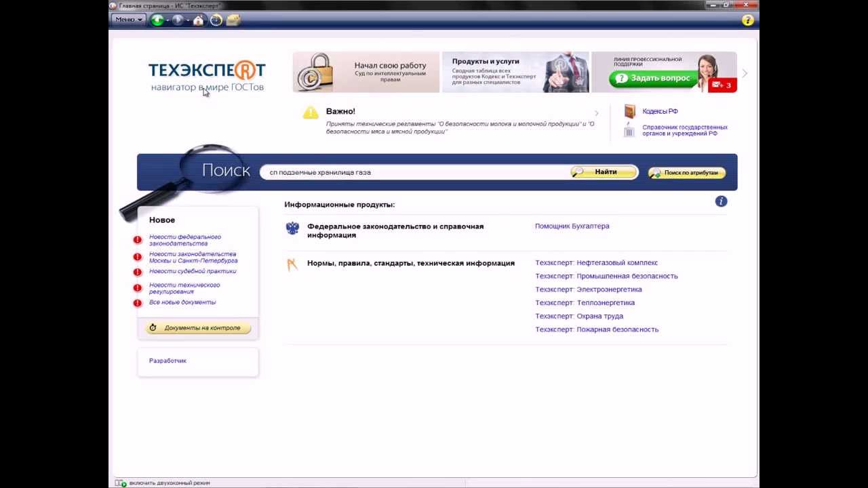This screenshot has height=488, width=868.
Task: Go to the home page icon
Action: pyautogui.click(x=198, y=20)
